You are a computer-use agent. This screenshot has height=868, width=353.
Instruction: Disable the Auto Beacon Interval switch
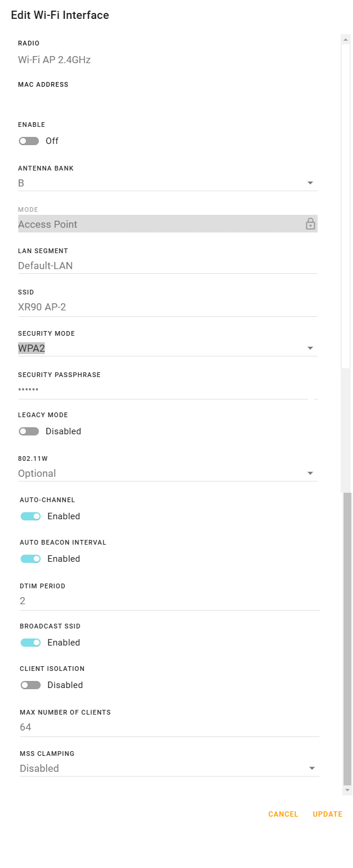(31, 559)
